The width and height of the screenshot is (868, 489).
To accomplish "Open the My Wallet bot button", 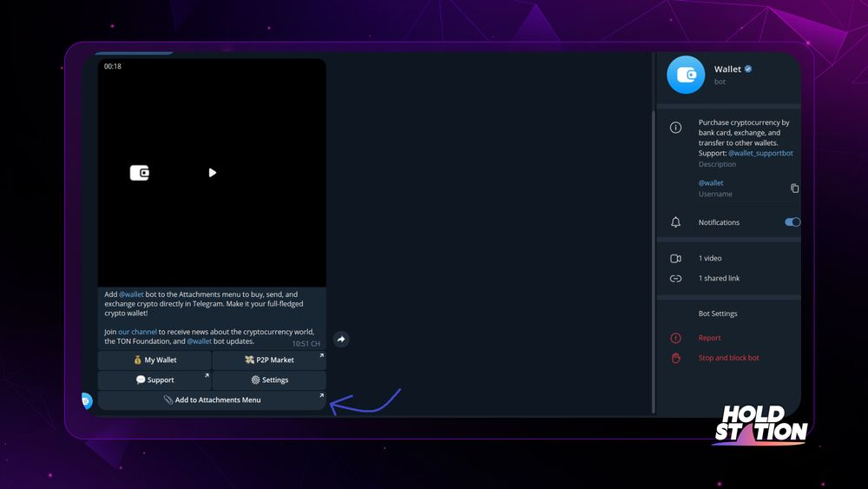I will pyautogui.click(x=155, y=360).
